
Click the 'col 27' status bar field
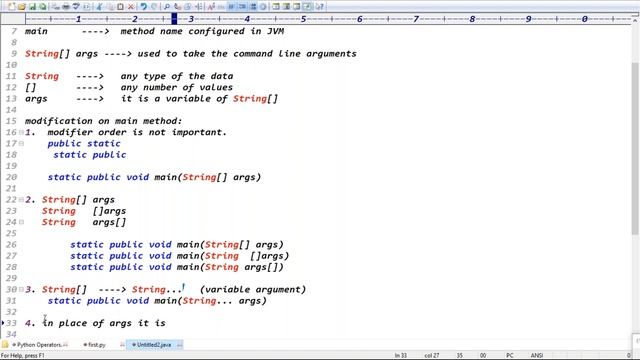click(432, 356)
